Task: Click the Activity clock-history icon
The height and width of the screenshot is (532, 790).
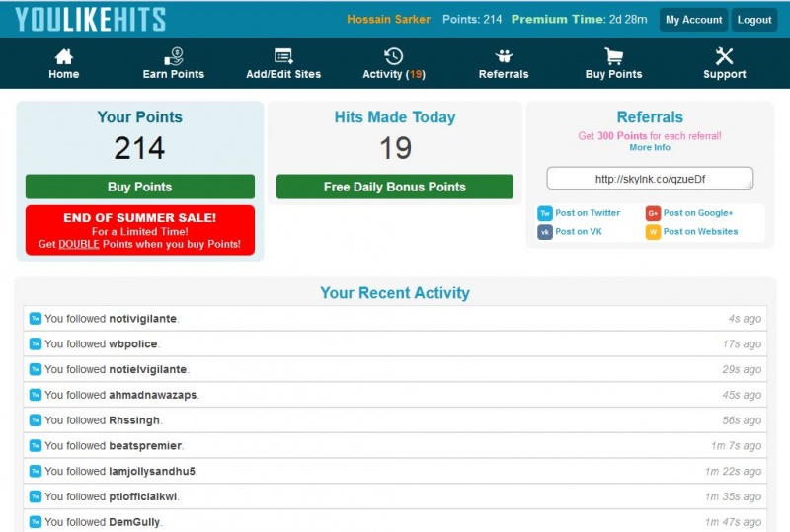Action: tap(394, 56)
